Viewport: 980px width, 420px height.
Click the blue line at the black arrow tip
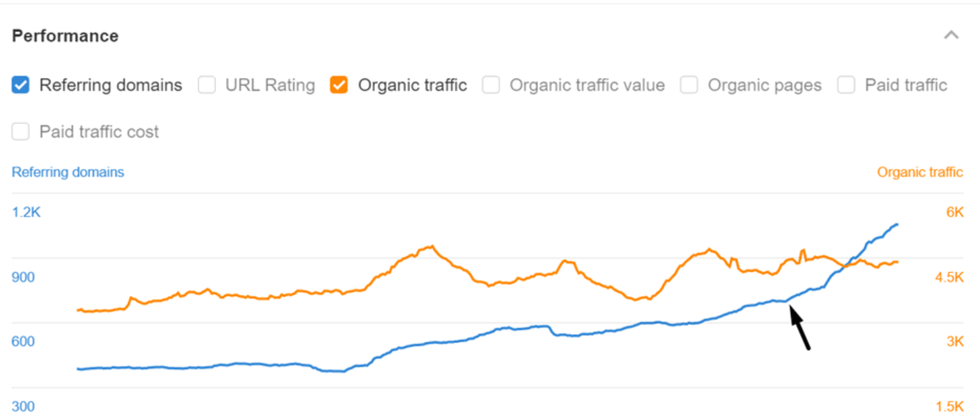click(x=787, y=302)
